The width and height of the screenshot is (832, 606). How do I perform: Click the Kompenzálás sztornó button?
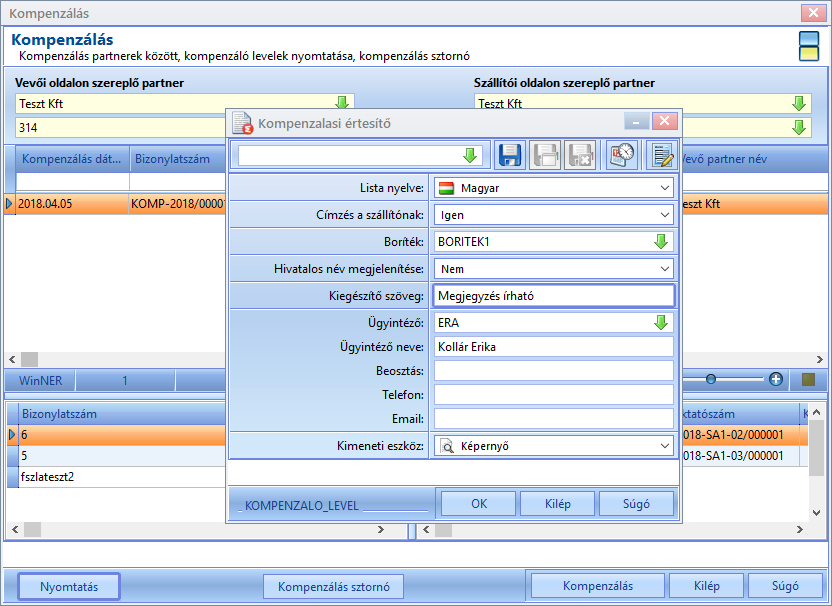pyautogui.click(x=334, y=586)
